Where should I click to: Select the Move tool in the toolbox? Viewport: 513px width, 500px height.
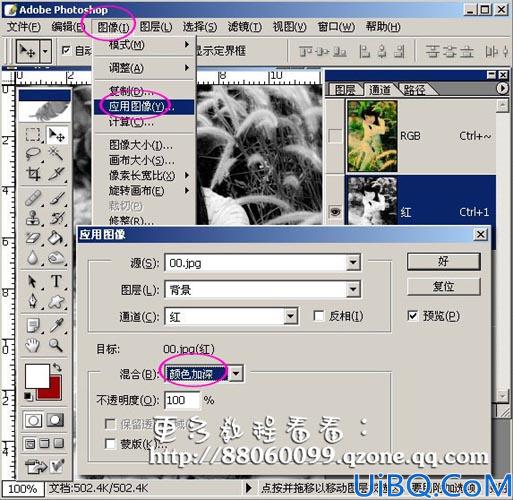coord(56,135)
